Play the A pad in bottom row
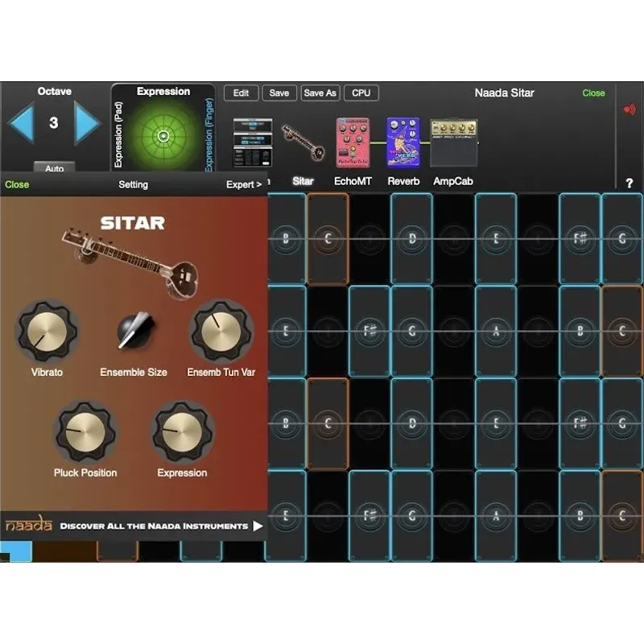Image resolution: width=644 pixels, height=644 pixels. [x=496, y=516]
